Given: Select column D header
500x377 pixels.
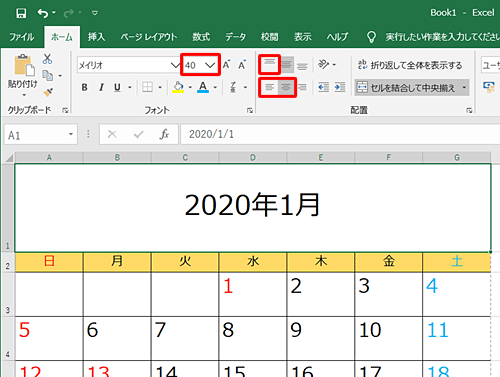Looking at the screenshot, I should coord(253,157).
